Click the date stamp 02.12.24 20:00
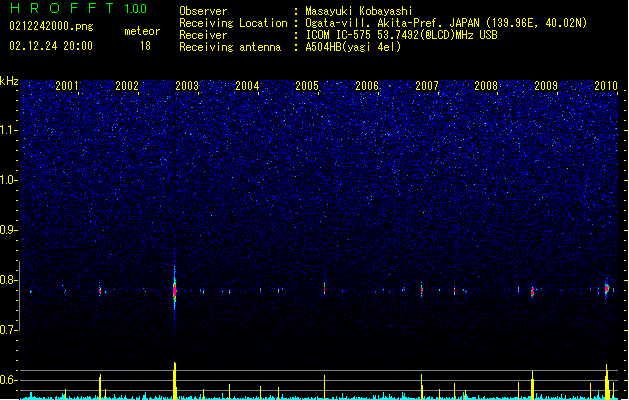Viewport: 629px width, 400px height. (x=51, y=46)
